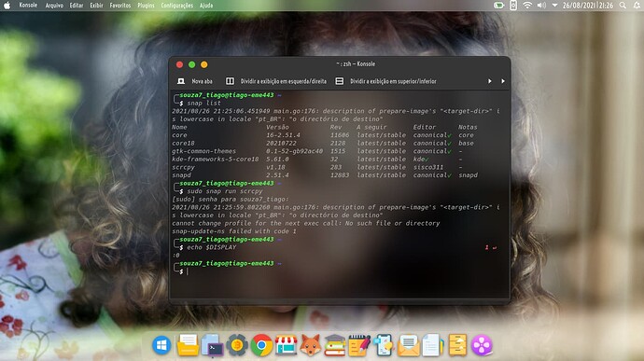The width and height of the screenshot is (644, 361).
Task: Open the phone chat icon in dock
Action: pyautogui.click(x=384, y=345)
